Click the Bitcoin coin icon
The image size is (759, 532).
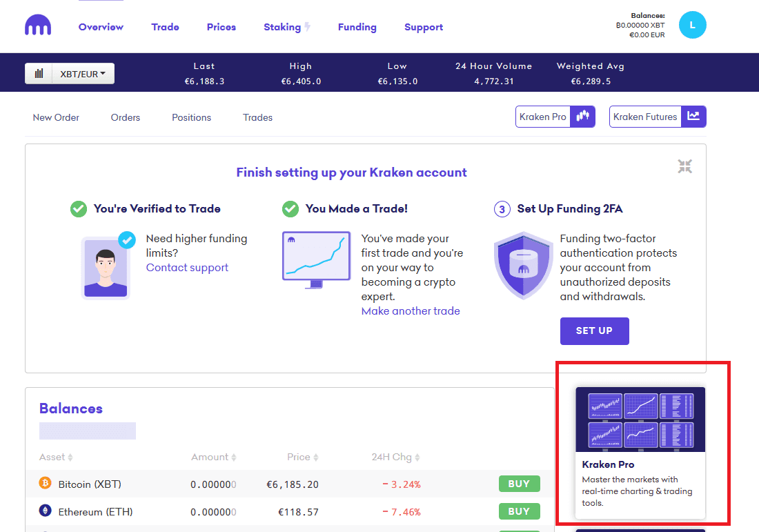click(x=46, y=484)
